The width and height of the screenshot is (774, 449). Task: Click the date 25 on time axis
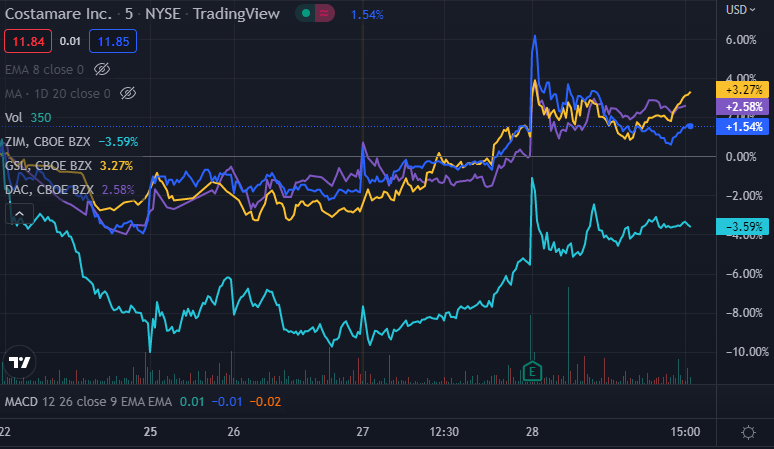pos(150,432)
